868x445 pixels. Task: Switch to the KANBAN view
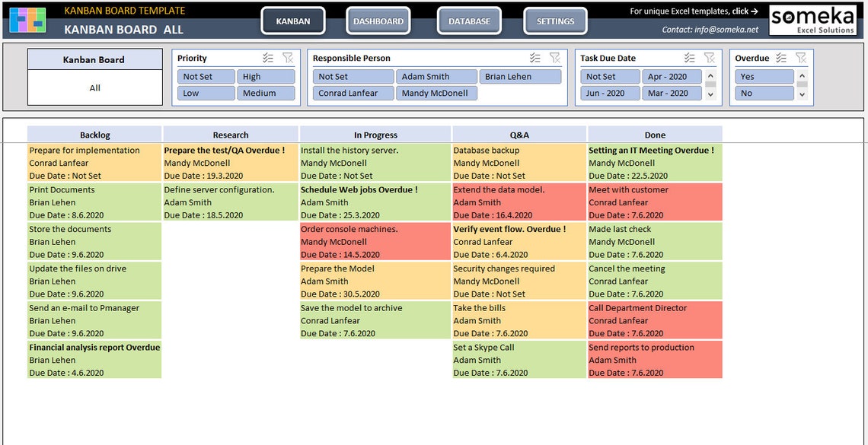click(293, 21)
